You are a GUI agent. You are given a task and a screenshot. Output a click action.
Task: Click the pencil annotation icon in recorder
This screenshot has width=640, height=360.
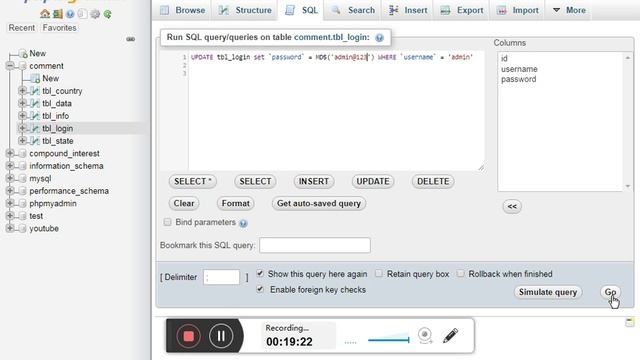coord(450,336)
